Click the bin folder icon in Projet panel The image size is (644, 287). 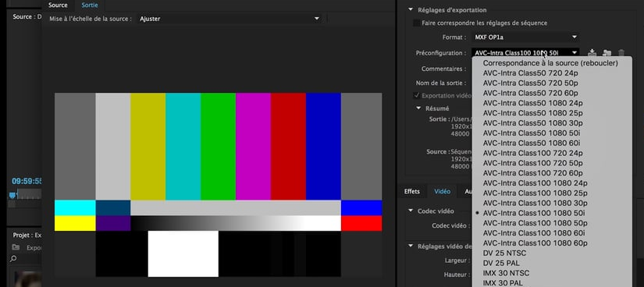(x=16, y=247)
